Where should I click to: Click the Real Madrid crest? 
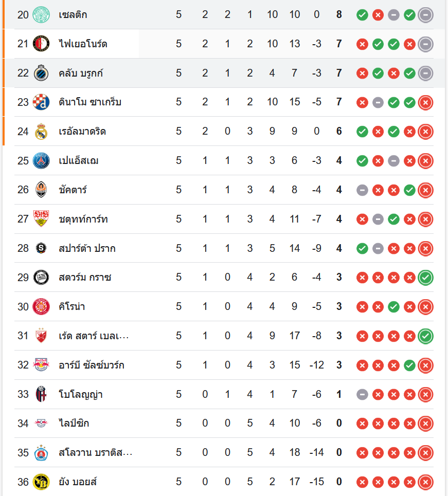pos(41,132)
